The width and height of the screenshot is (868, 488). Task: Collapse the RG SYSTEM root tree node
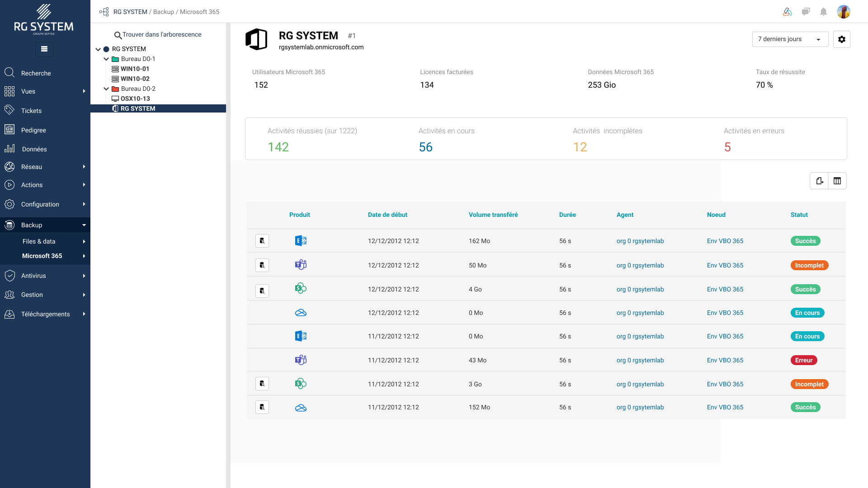tap(98, 49)
